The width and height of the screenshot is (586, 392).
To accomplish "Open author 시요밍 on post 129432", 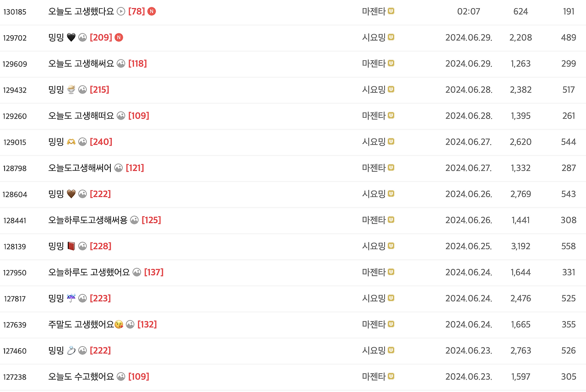I will tap(374, 90).
